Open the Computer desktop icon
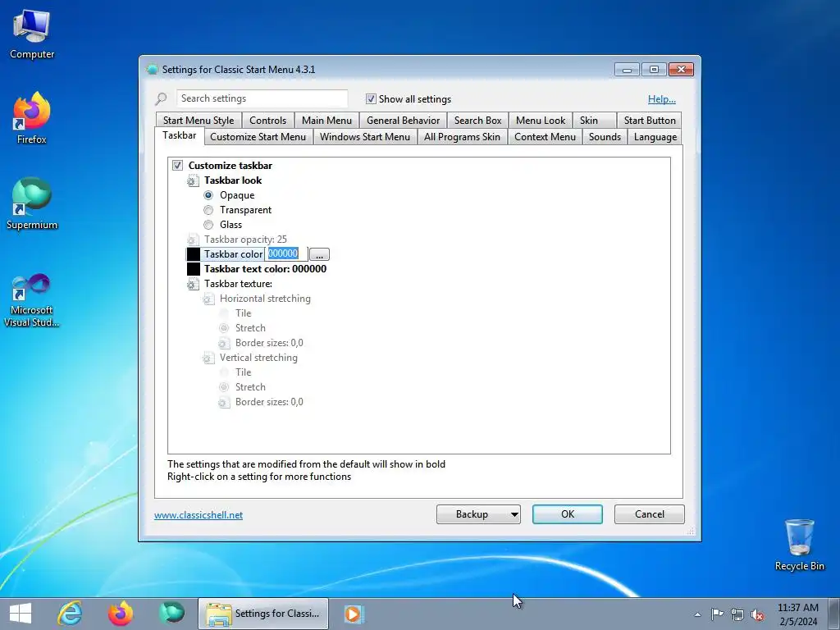840x630 pixels. click(32, 34)
